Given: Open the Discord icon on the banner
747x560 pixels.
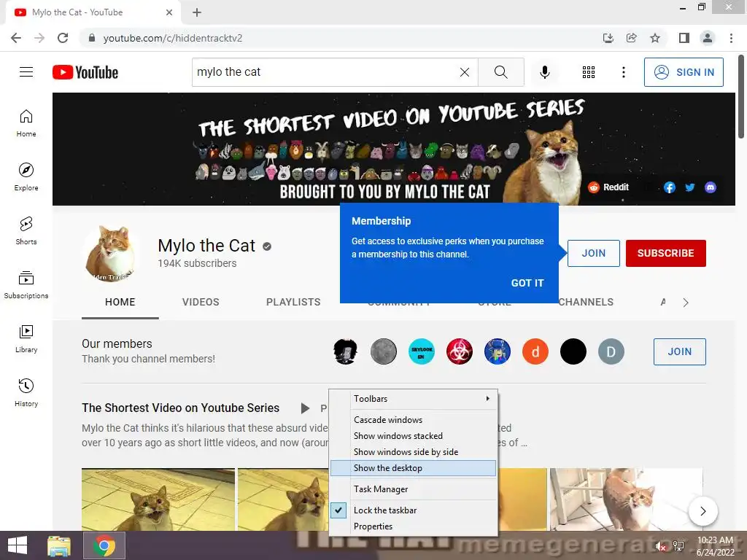Looking at the screenshot, I should (x=711, y=187).
